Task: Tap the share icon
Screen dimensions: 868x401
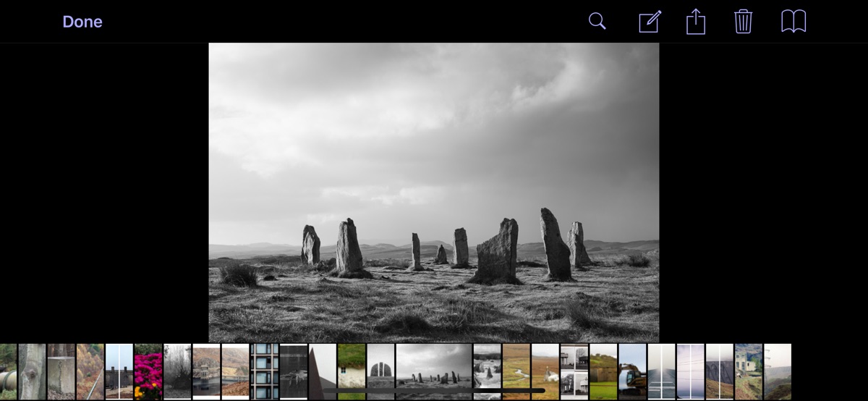Action: pos(695,21)
